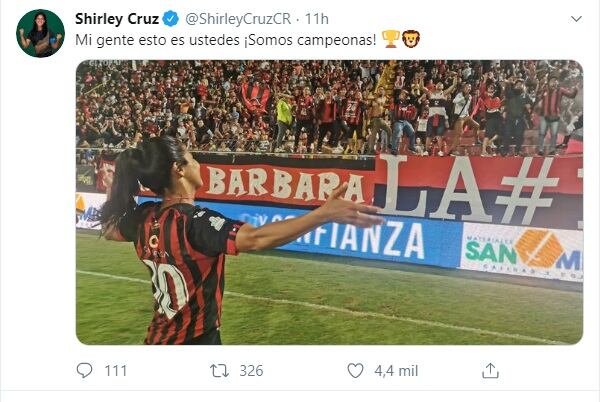Open the 11h timestamp permalink
This screenshot has width=601, height=402.
pyautogui.click(x=317, y=19)
